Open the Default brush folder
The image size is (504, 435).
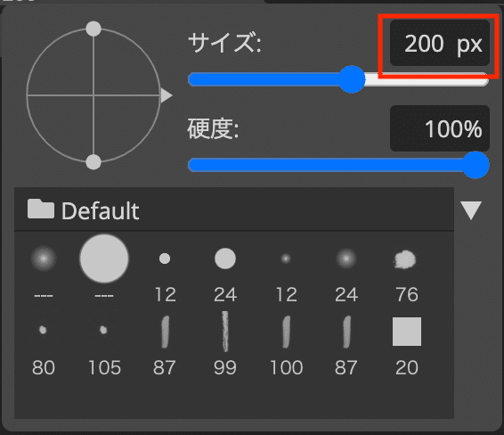(234, 209)
